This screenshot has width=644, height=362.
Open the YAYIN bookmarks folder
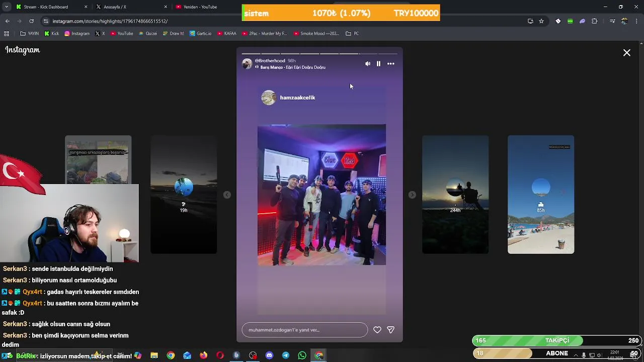(30, 34)
